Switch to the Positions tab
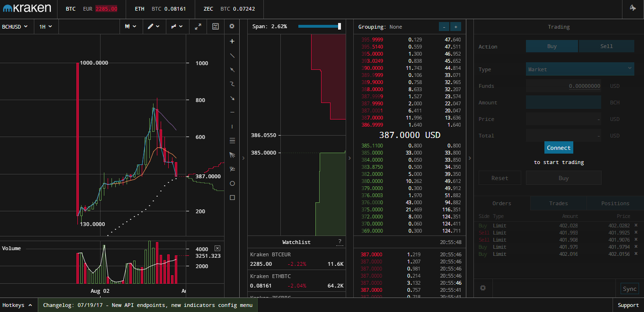Viewport: 644px width, 312px height. pyautogui.click(x=615, y=203)
